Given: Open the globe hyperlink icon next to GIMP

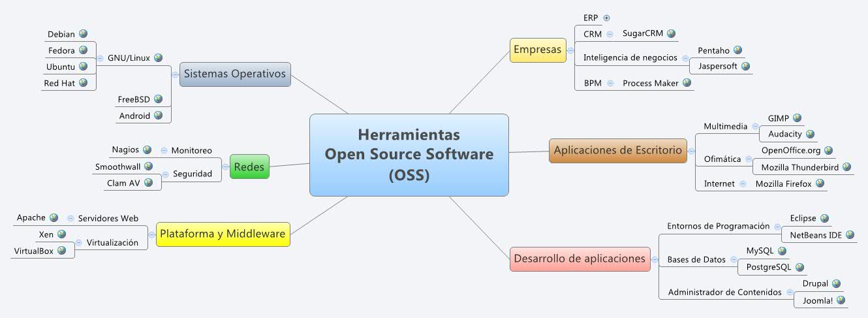Looking at the screenshot, I should (x=797, y=118).
